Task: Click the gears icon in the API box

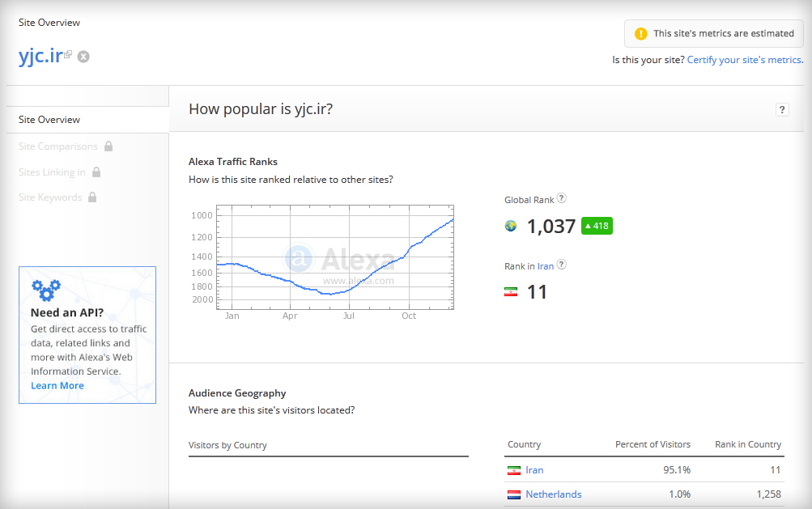Action: (x=46, y=291)
